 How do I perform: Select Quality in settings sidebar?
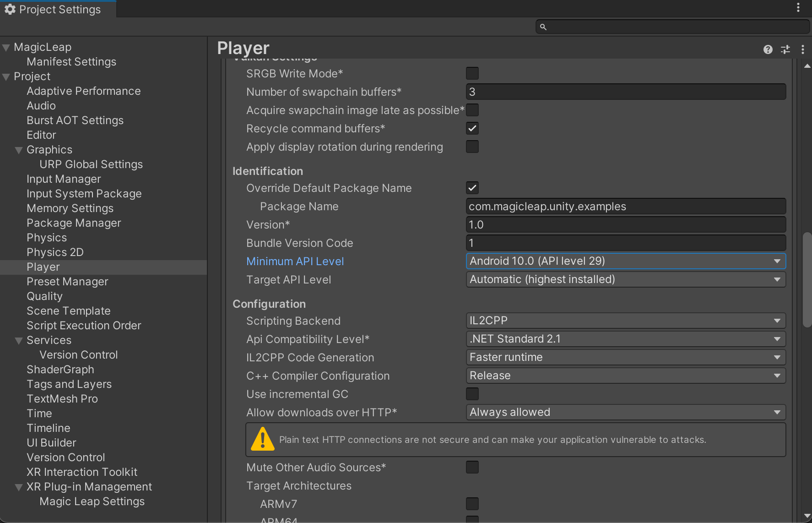point(44,296)
